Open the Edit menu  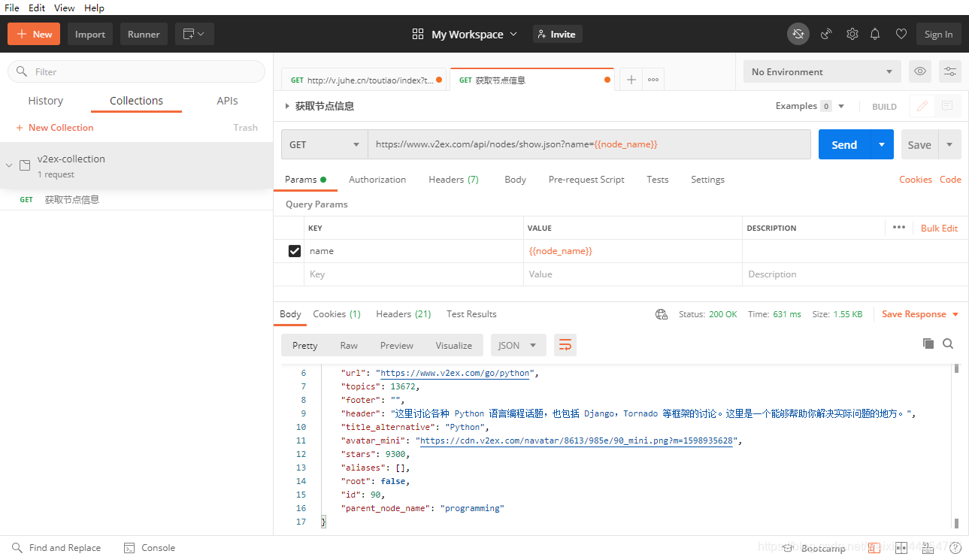point(37,8)
